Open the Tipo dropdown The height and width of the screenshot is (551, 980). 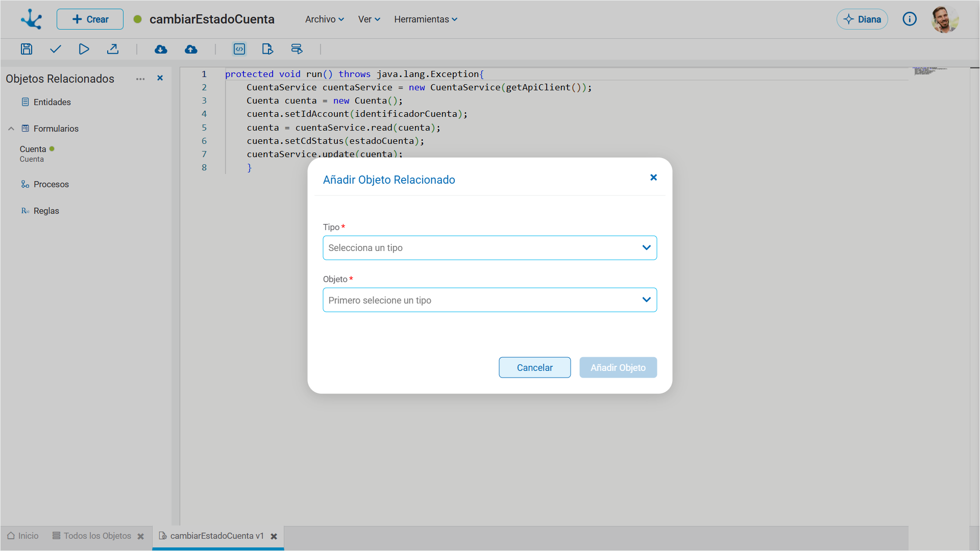coord(489,248)
